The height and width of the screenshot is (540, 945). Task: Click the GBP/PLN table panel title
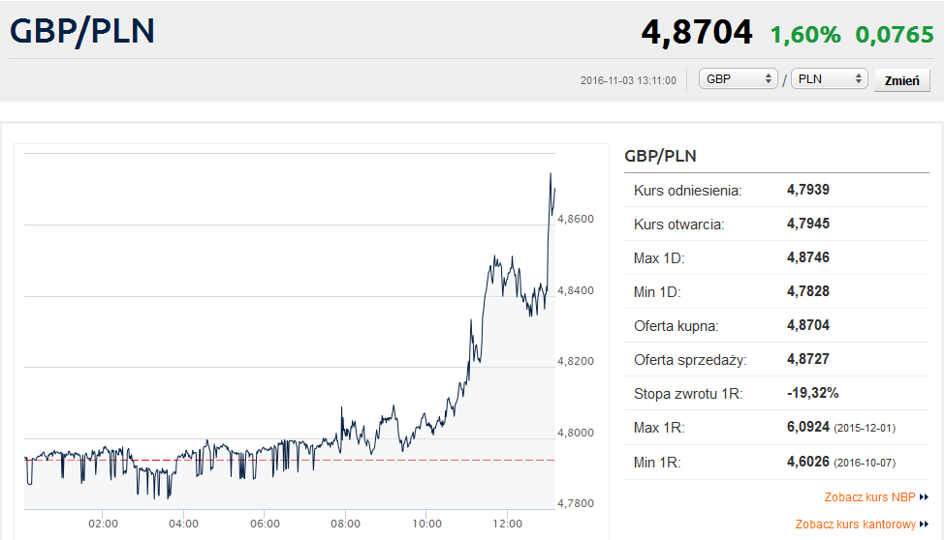660,156
